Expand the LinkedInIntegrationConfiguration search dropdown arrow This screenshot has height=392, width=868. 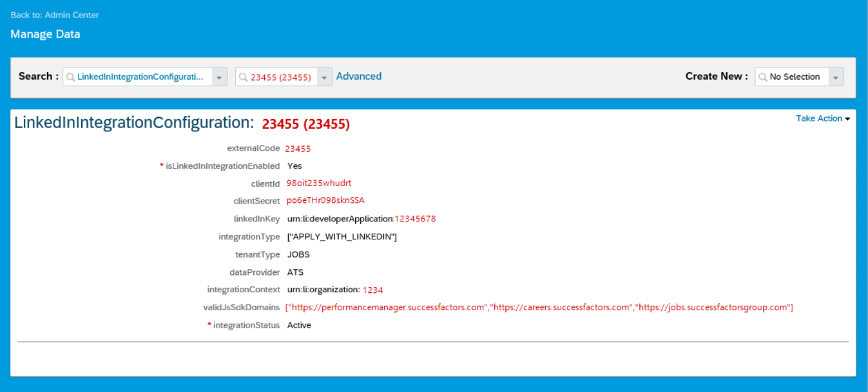point(219,77)
